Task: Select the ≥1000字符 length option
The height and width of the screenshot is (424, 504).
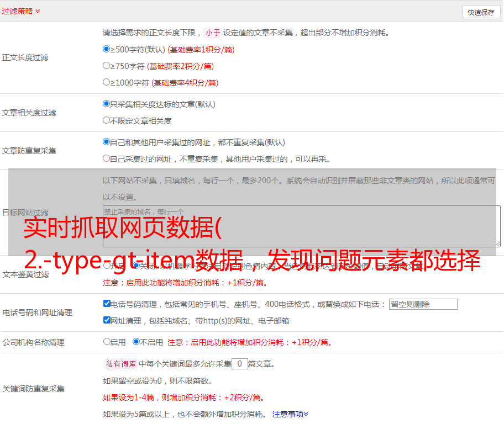Action: 106,82
